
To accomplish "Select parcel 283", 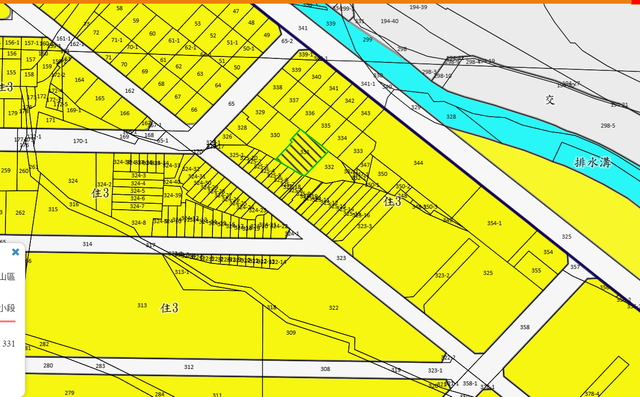I will (100, 366).
